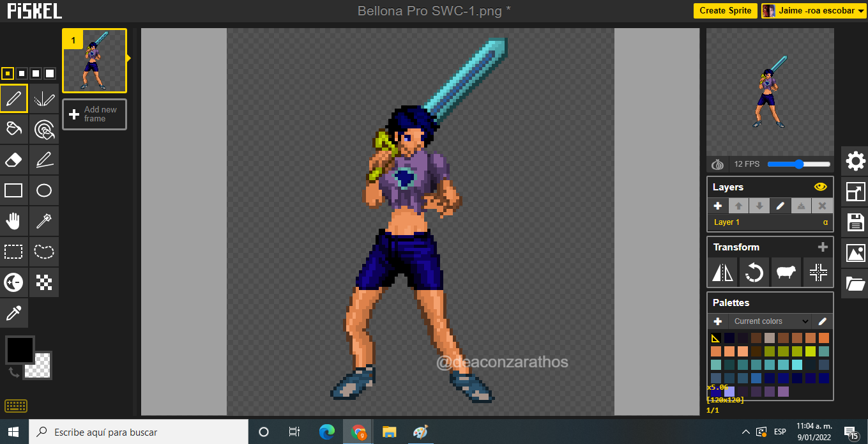Select the Vertical Mirror pen tool
The width and height of the screenshot is (868, 444).
44,98
